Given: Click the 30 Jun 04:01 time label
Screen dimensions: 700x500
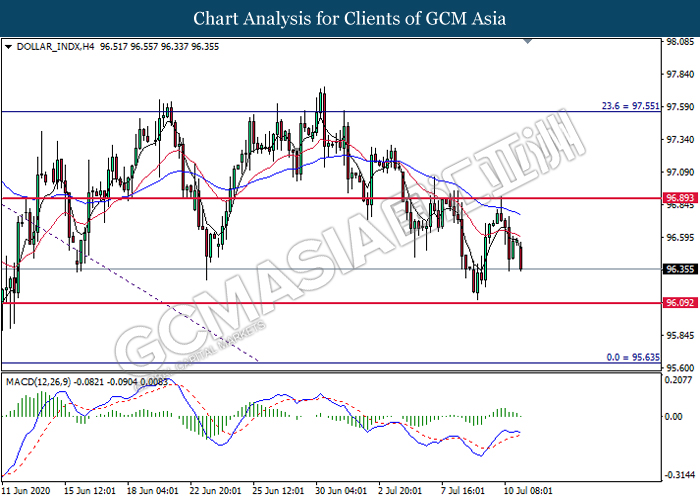Looking at the screenshot, I should pos(341,491).
